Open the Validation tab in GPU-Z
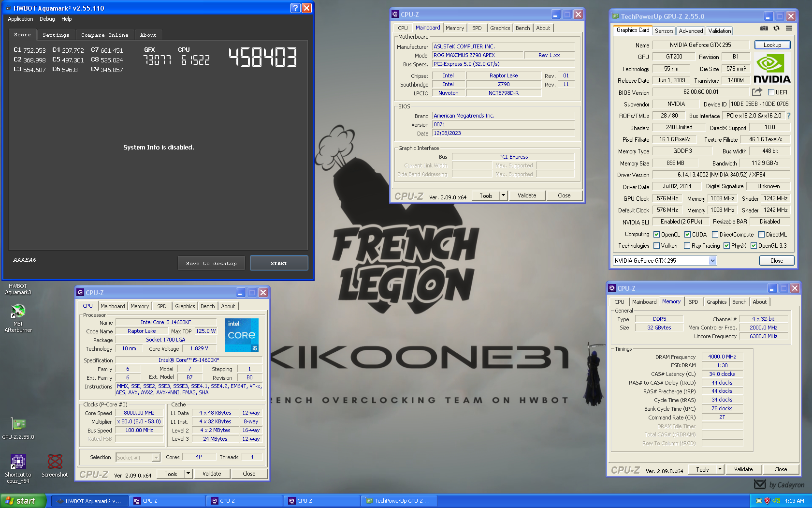The image size is (812, 508). (719, 30)
